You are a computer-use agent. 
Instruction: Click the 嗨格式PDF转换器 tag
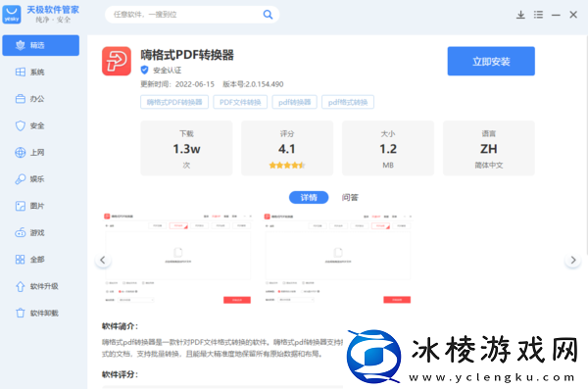(x=174, y=102)
